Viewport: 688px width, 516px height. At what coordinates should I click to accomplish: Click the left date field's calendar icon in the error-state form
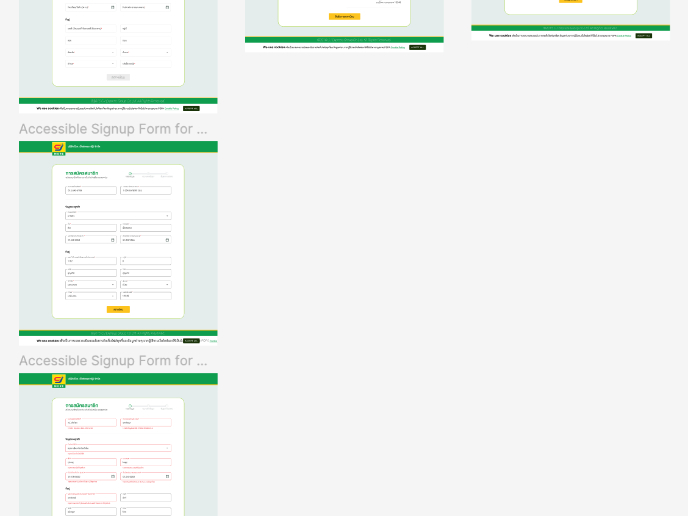click(112, 477)
